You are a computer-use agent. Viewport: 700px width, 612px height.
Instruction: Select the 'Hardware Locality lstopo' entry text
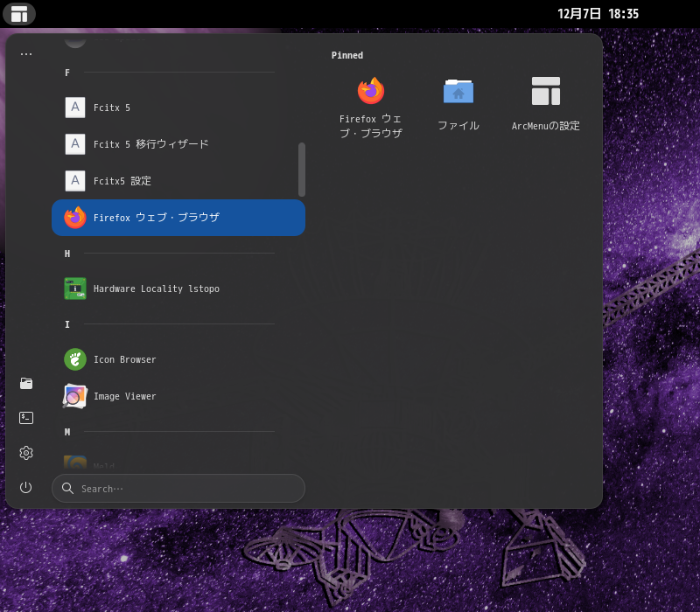(x=157, y=289)
